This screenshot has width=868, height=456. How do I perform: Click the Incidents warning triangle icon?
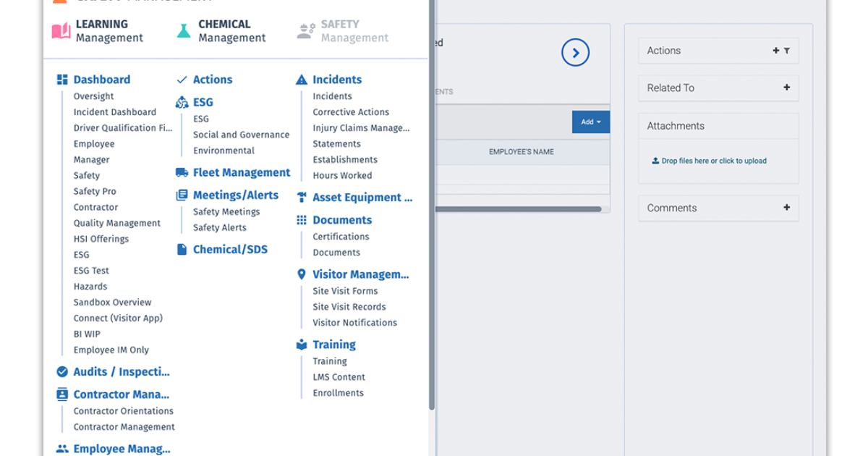(303, 79)
